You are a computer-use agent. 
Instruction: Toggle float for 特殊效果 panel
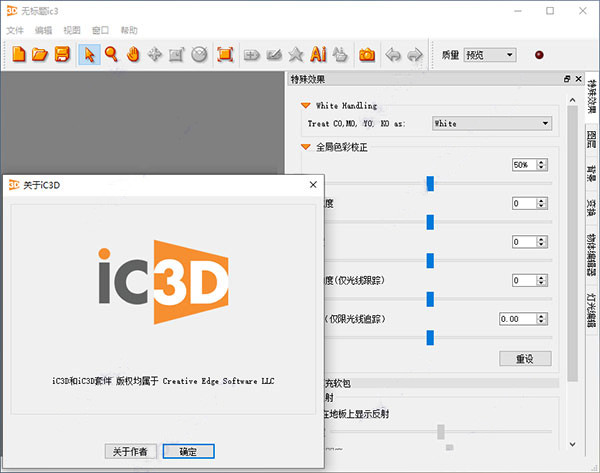point(567,79)
